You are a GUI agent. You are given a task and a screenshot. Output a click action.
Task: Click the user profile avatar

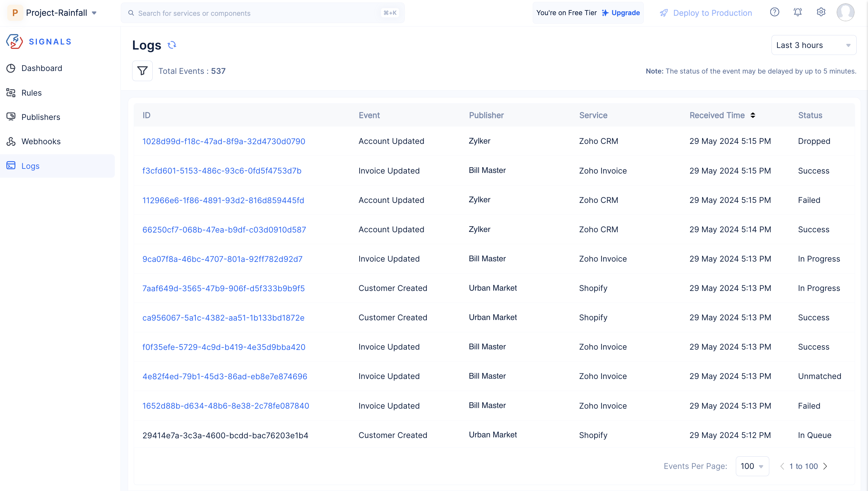pos(845,13)
